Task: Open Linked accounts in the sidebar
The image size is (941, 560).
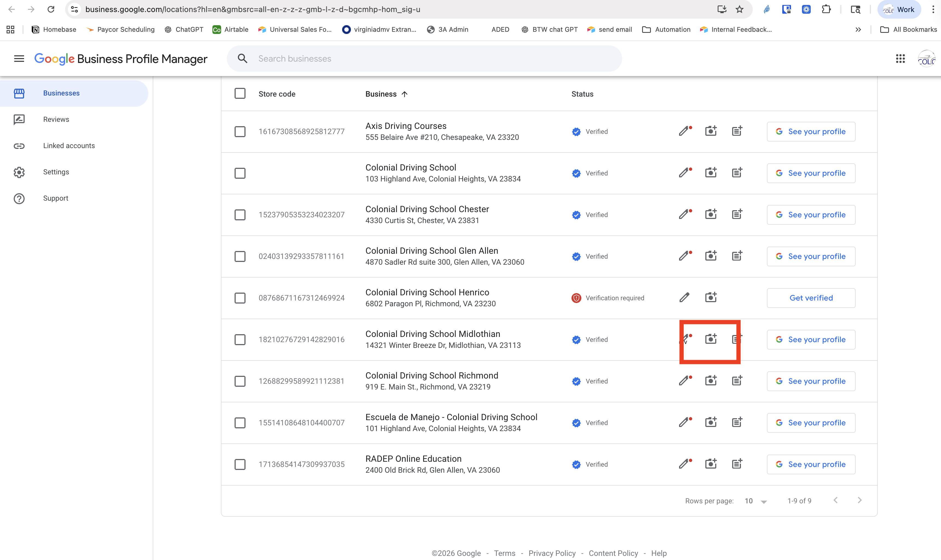Action: coord(74,146)
